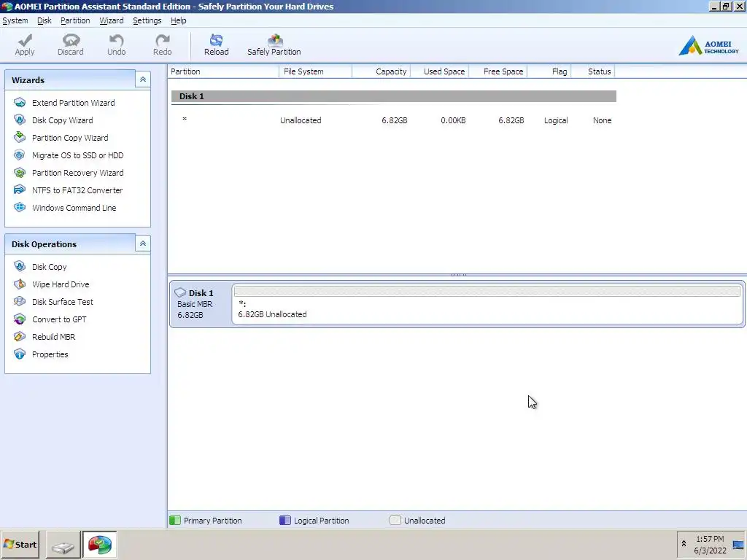Click the AOMEI Partition Assistant taskbar icon
The width and height of the screenshot is (747, 560).
[99, 545]
